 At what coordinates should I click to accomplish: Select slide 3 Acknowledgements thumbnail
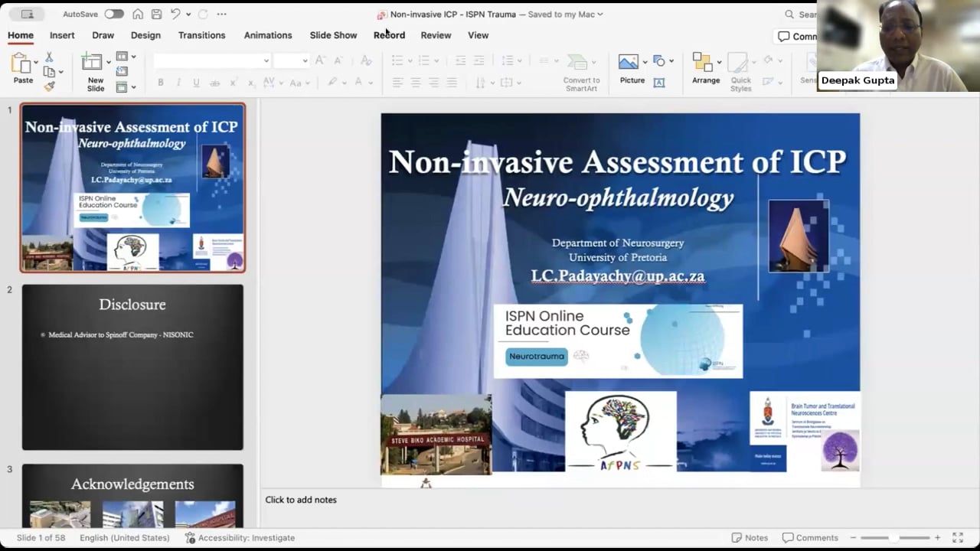pos(132,496)
